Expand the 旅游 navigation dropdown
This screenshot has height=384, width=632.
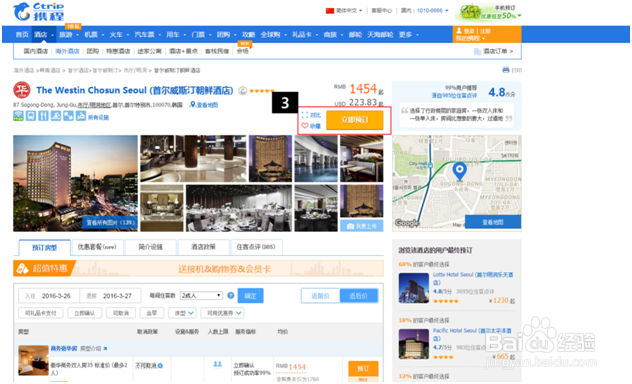69,35
